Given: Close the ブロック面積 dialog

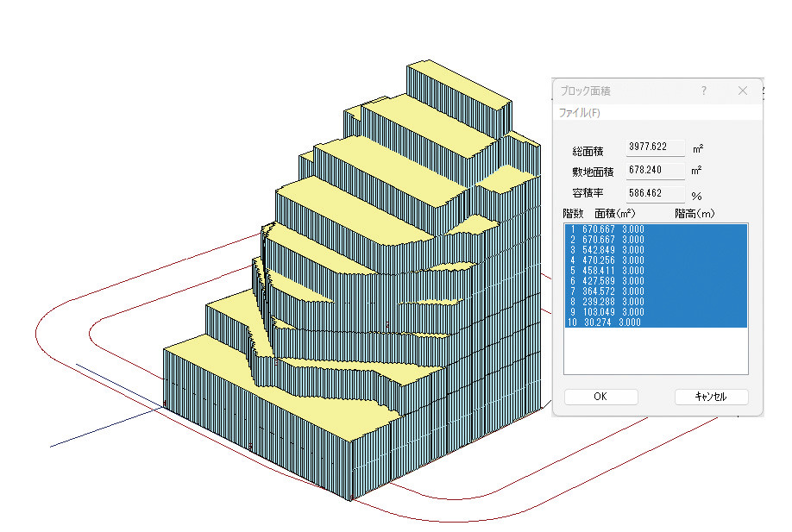Looking at the screenshot, I should point(743,91).
